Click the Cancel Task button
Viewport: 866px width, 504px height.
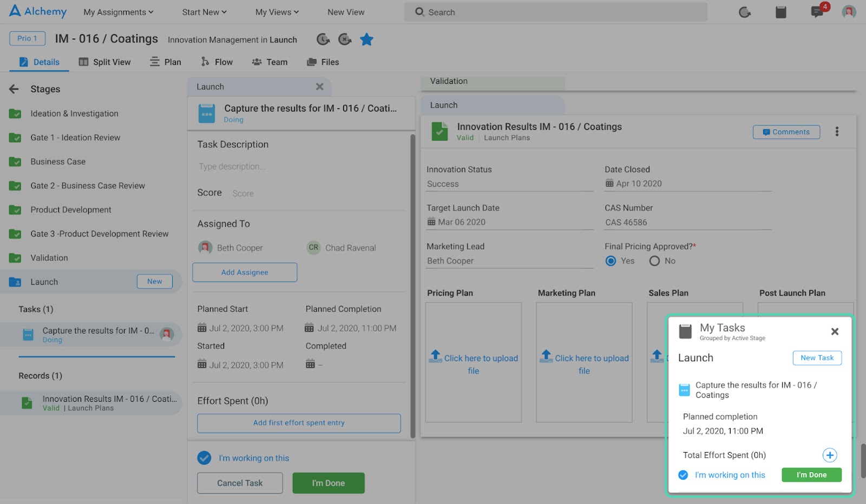pyautogui.click(x=240, y=483)
